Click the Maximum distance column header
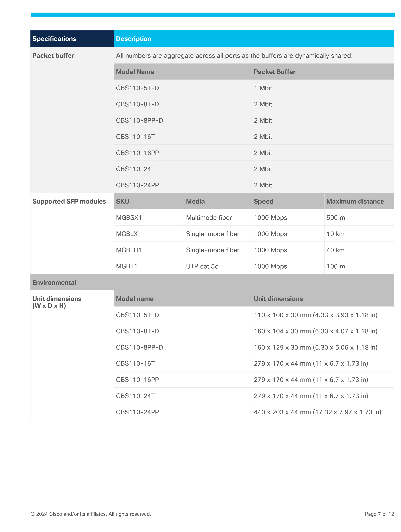Viewport: 401px width, 532px height. click(355, 201)
